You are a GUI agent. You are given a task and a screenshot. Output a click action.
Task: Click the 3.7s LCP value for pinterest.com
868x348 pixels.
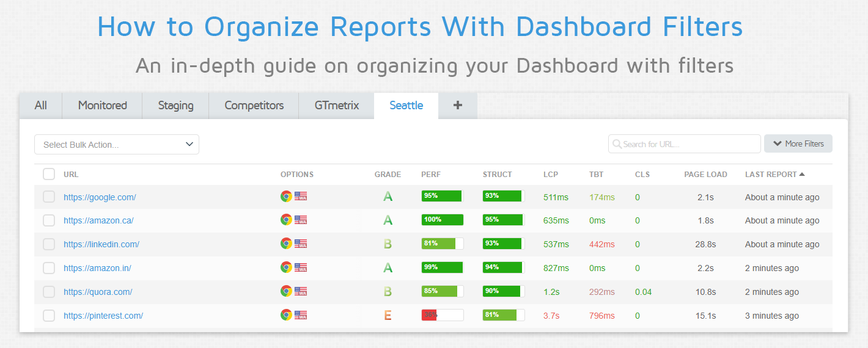(551, 316)
